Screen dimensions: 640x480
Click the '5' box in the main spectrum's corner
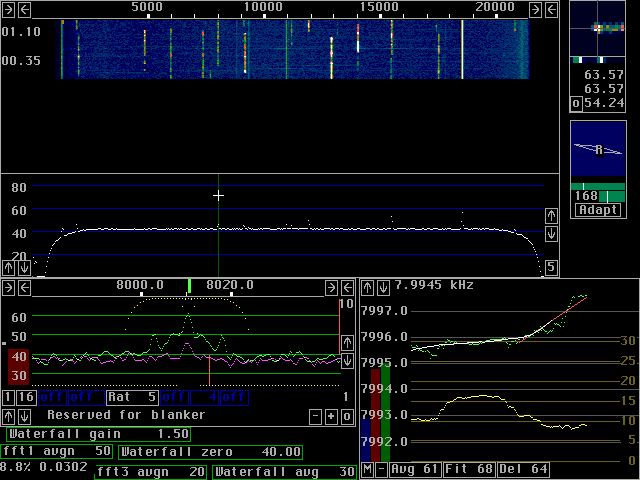(551, 267)
